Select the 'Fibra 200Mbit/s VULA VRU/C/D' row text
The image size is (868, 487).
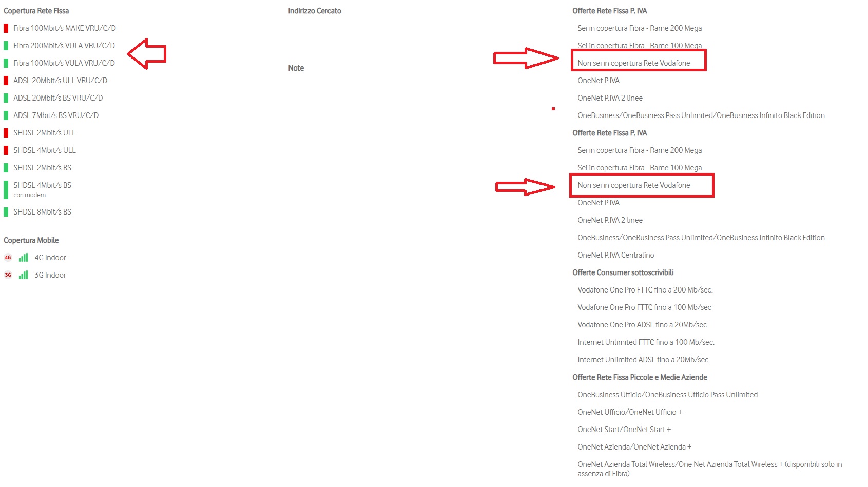pyautogui.click(x=64, y=46)
